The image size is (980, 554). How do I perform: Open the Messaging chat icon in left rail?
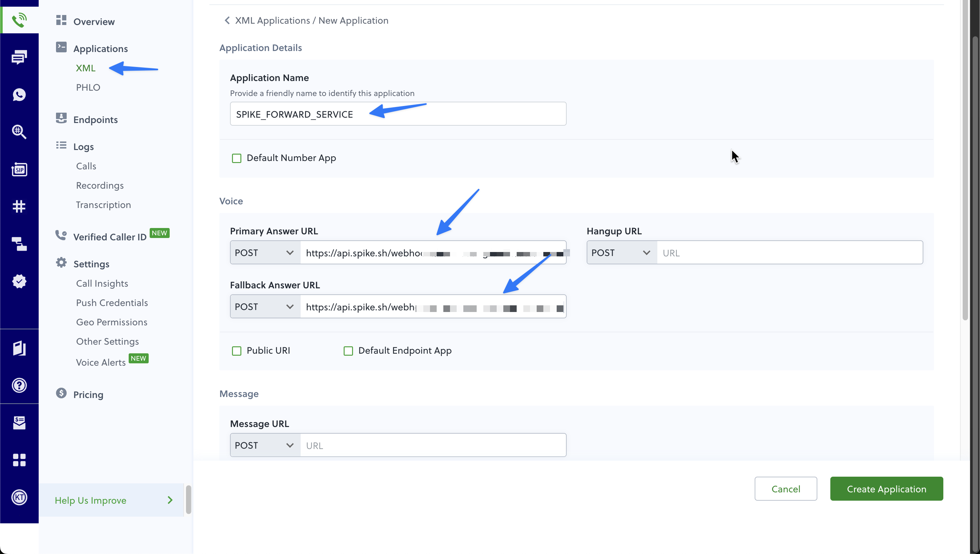(19, 57)
